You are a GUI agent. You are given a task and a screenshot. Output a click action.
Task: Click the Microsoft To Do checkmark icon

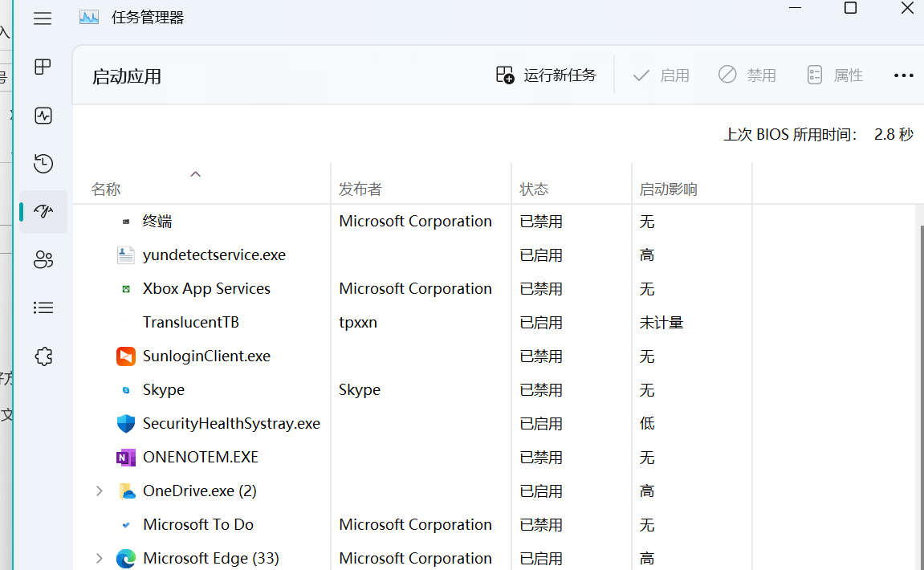[x=125, y=524]
